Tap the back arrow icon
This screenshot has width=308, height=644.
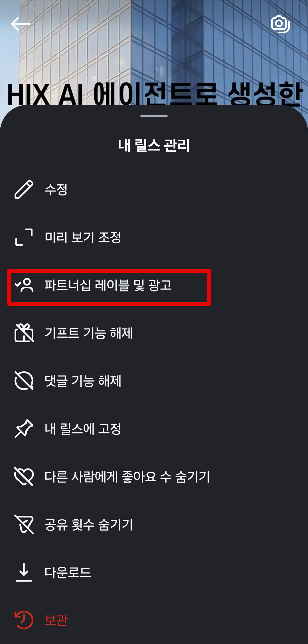pyautogui.click(x=20, y=24)
